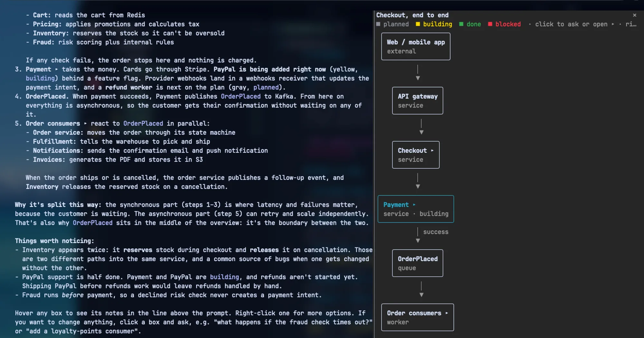Click the OrderPlaced link in step 5
The width and height of the screenshot is (644, 338).
pyautogui.click(x=143, y=123)
